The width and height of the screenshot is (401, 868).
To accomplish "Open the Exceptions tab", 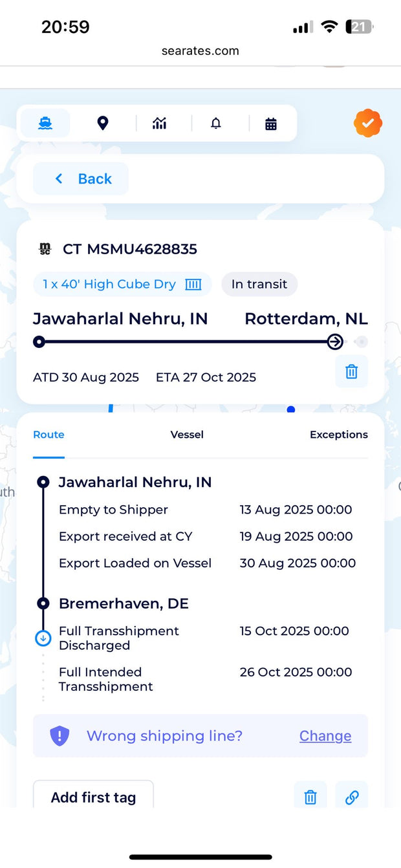I will pos(338,435).
